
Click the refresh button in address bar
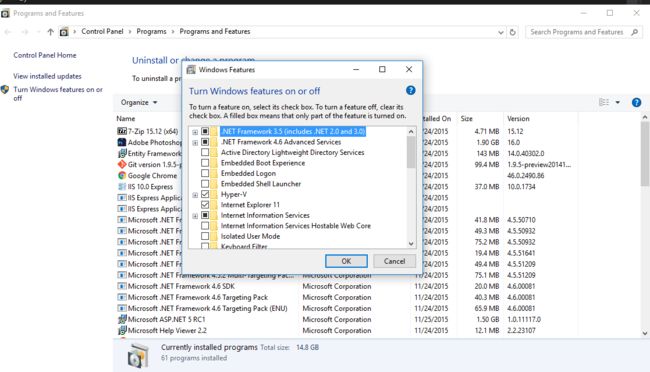513,32
